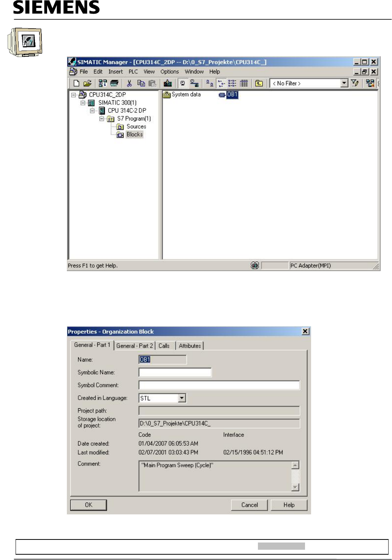
Task: Open the Help menu
Action: 215,71
